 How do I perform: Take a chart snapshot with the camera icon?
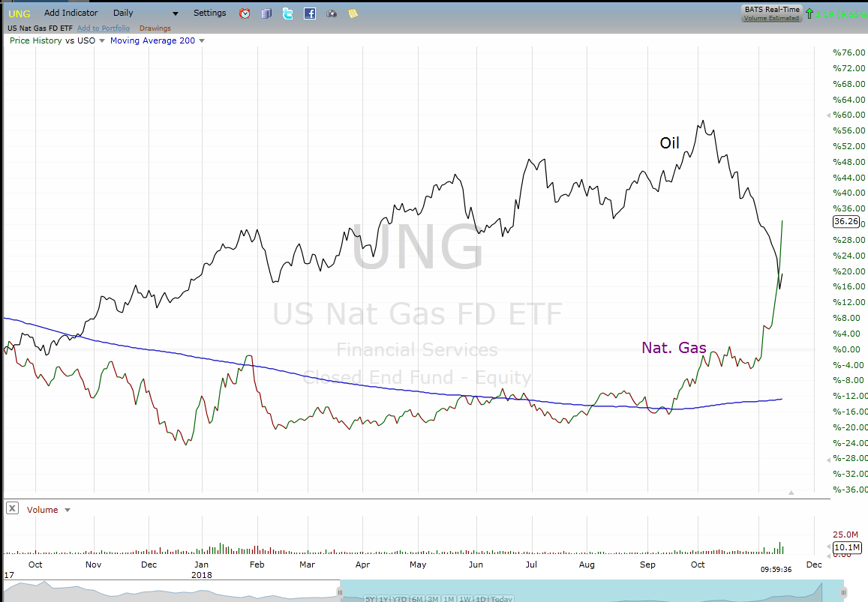coord(332,13)
